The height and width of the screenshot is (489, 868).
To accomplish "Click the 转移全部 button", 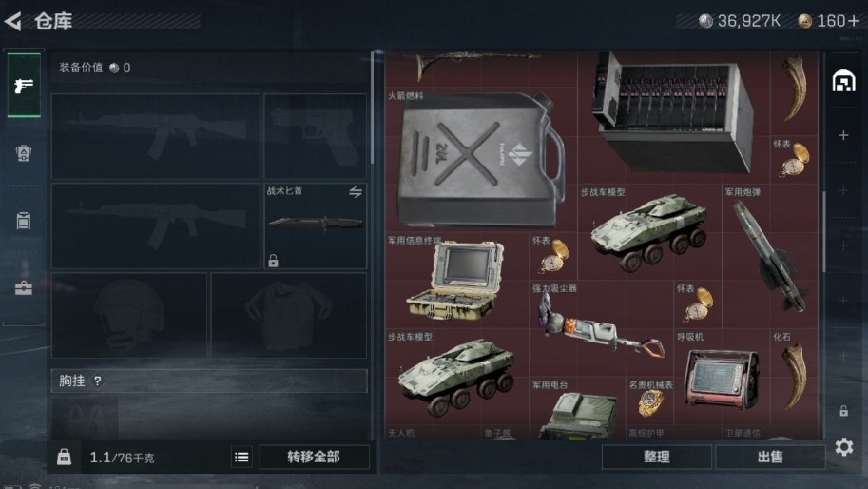I will pos(314,457).
